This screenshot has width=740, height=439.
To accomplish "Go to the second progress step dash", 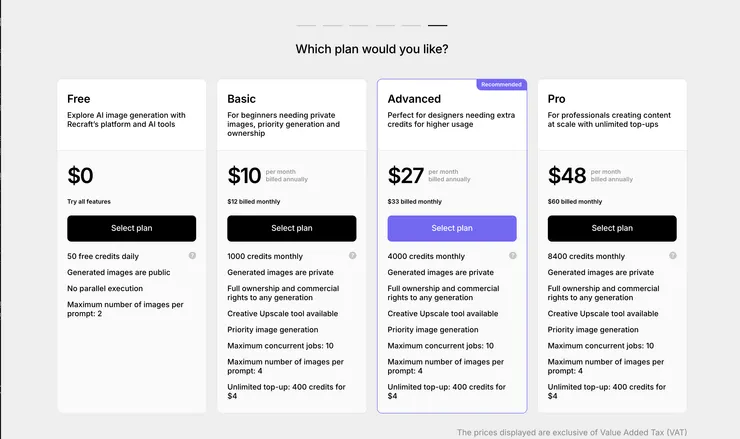I will tap(332, 25).
